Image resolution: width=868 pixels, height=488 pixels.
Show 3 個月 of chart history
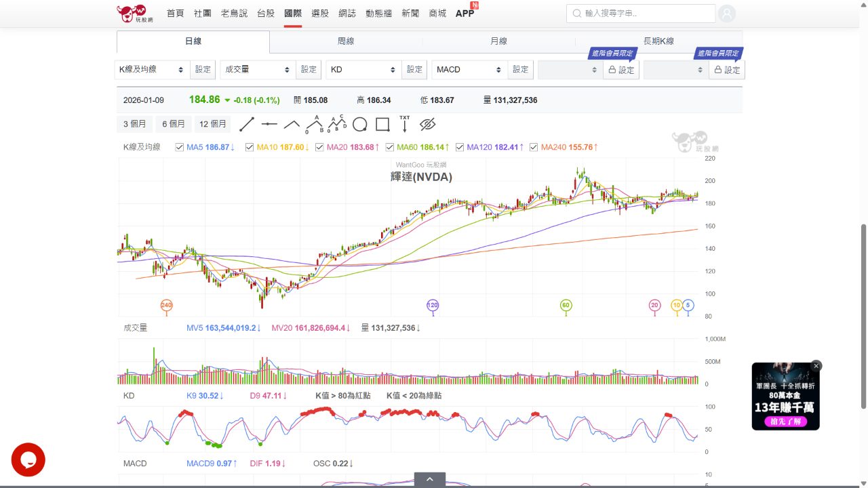(134, 123)
